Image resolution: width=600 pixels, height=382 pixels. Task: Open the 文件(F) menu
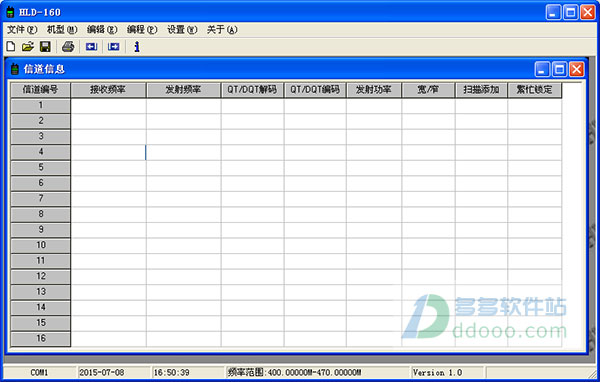pos(22,29)
